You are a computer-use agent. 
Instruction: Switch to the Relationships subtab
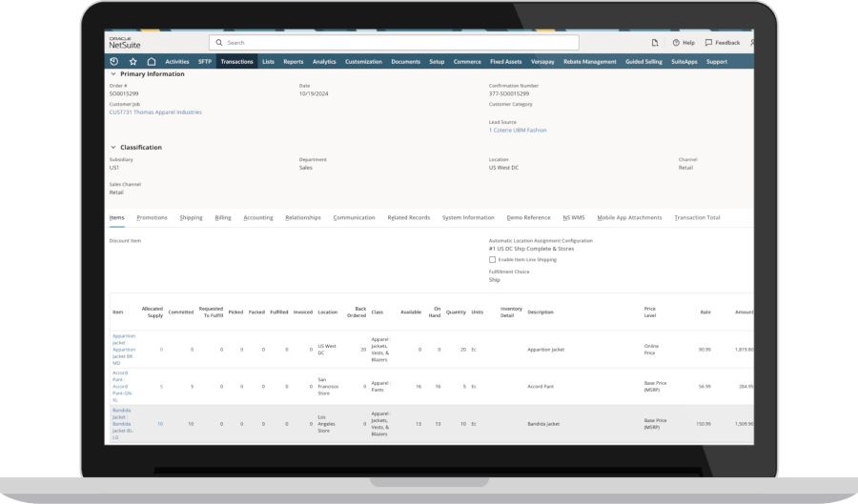303,217
